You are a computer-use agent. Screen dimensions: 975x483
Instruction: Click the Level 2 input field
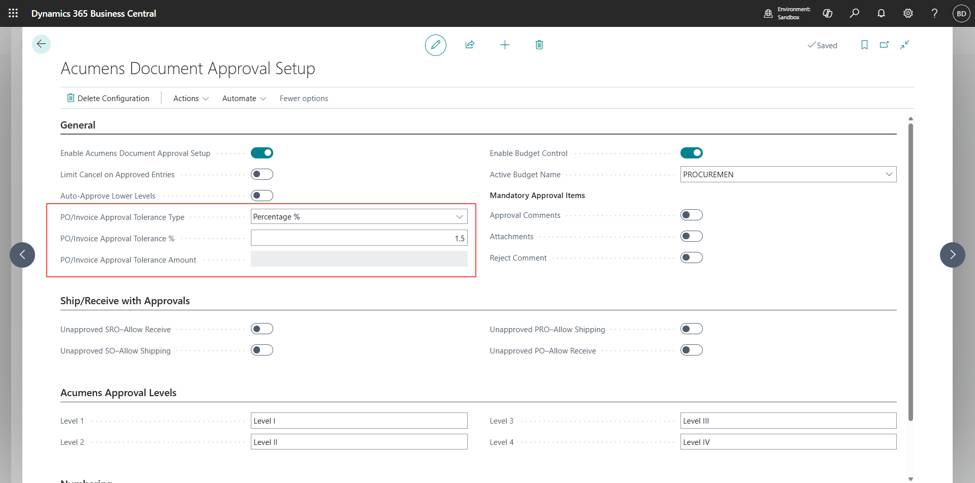[359, 442]
